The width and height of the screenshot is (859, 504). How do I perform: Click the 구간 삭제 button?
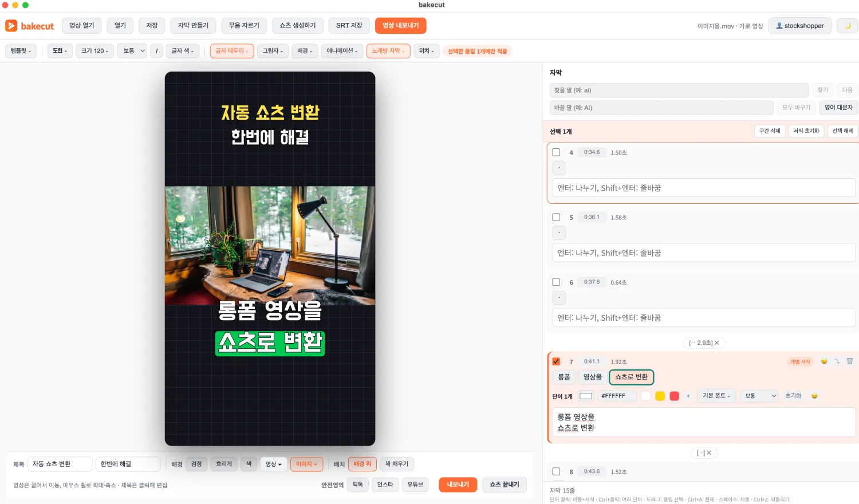[770, 131]
